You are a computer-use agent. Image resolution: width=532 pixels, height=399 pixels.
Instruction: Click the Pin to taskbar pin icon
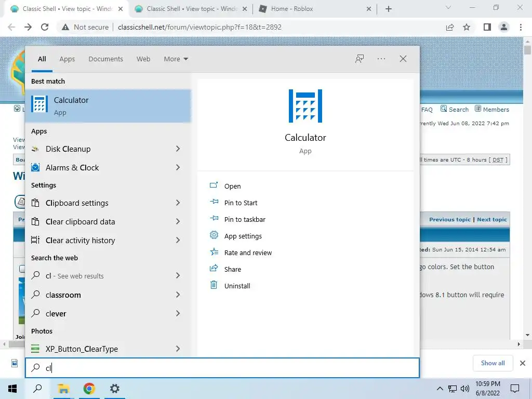pos(214,219)
